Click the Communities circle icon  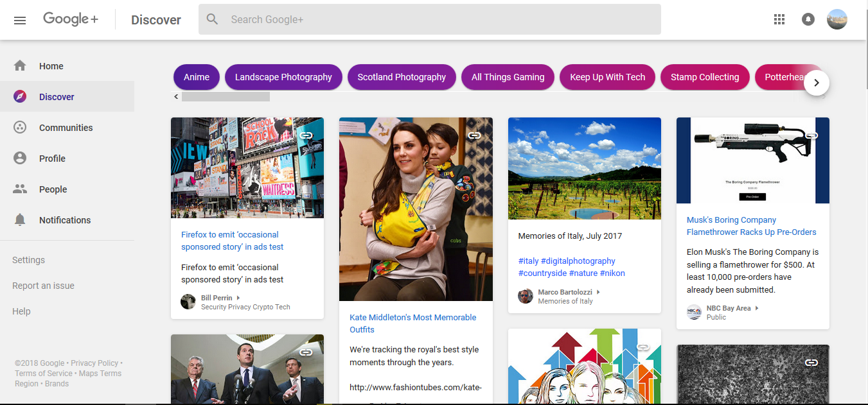tap(20, 127)
